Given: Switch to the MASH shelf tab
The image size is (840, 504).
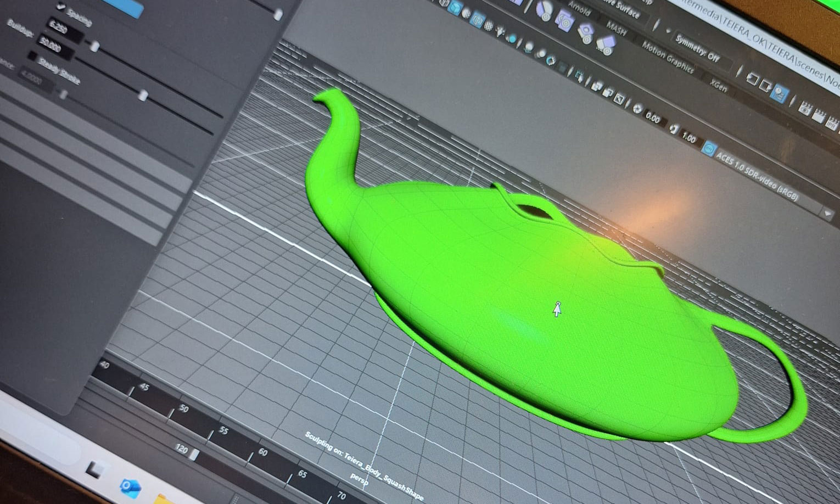Looking at the screenshot, I should pyautogui.click(x=616, y=27).
